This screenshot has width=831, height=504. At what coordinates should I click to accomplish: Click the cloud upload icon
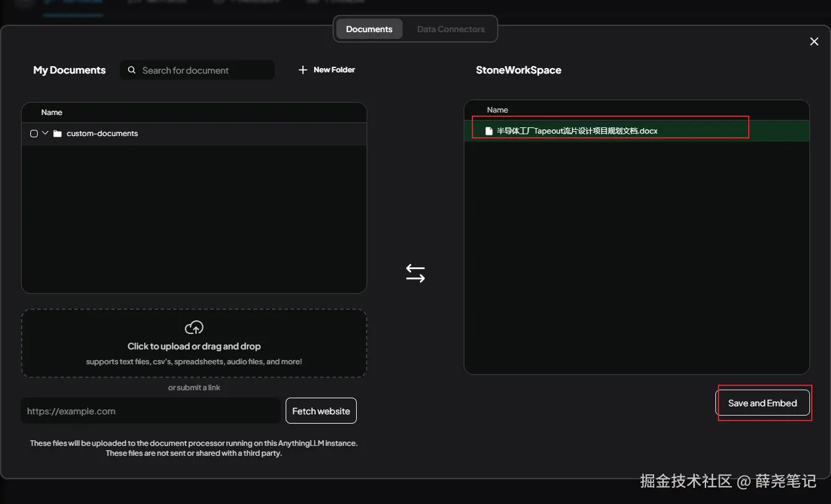(194, 327)
